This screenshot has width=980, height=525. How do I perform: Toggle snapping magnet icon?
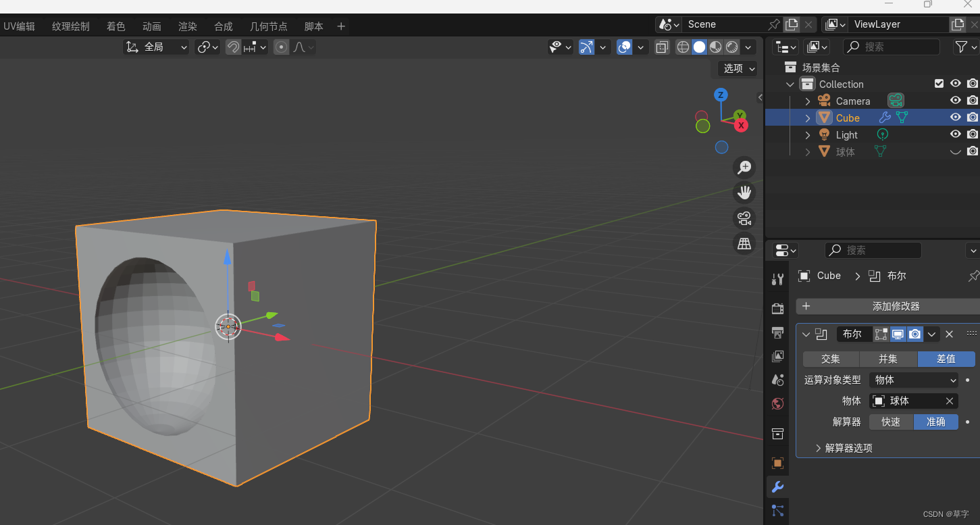tap(233, 47)
